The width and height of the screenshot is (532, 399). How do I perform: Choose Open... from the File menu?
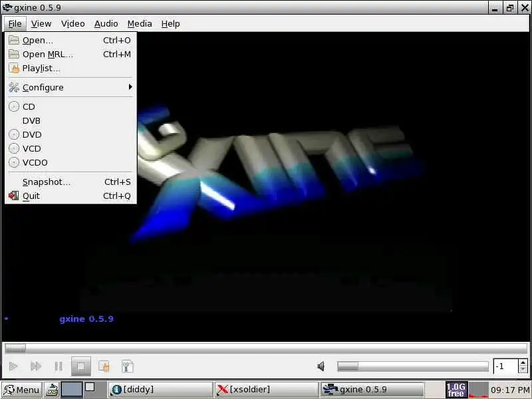point(70,41)
